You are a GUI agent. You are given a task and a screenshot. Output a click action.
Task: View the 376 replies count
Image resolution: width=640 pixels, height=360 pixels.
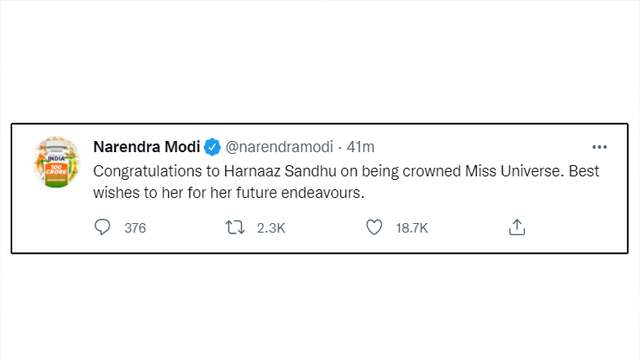tap(135, 228)
